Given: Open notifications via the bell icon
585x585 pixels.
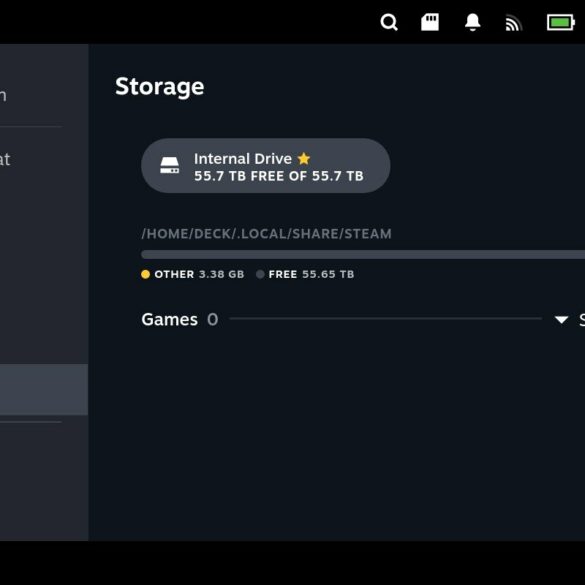Looking at the screenshot, I should tap(472, 22).
